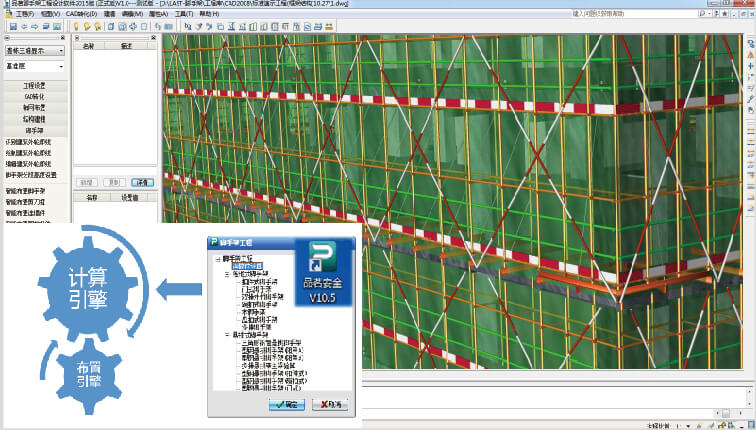The image size is (756, 430).
Task: Click the blue left-arrow undo icon
Action: (x=24, y=27)
